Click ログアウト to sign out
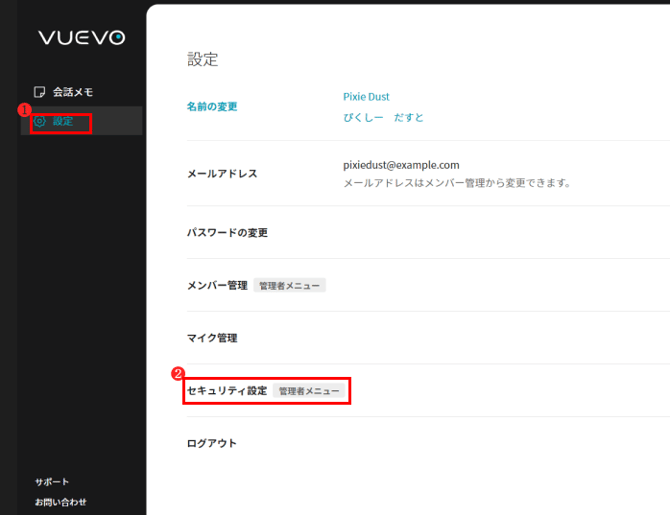This screenshot has width=670, height=515. tap(212, 443)
